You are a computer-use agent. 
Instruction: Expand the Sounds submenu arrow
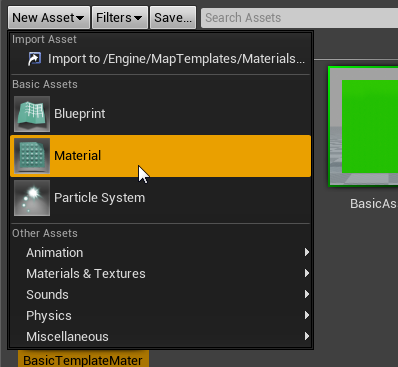[307, 294]
